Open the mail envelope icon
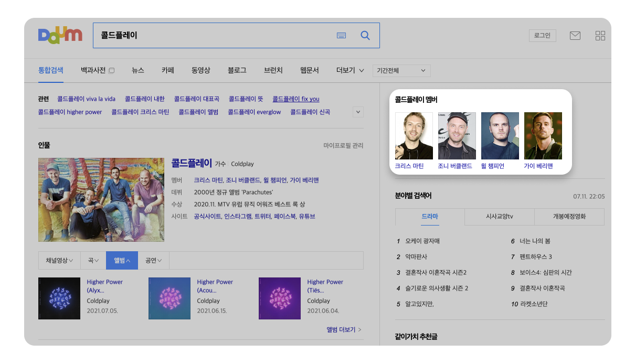 (x=575, y=36)
